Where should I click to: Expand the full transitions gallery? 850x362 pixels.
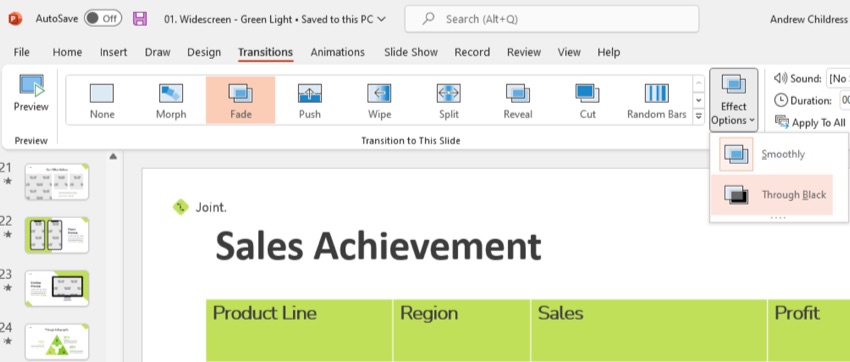tap(699, 116)
